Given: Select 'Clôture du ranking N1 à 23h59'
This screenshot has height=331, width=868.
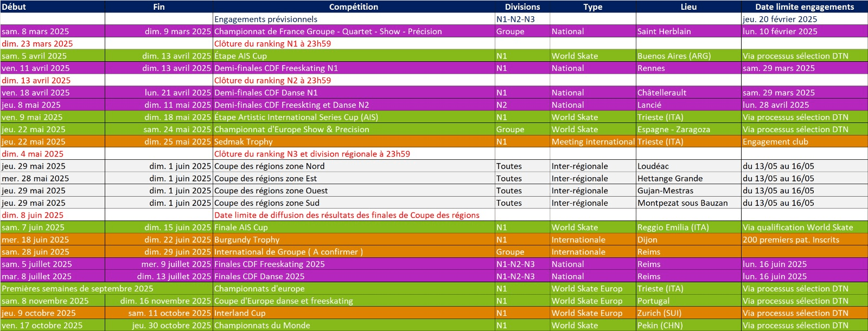Looking at the screenshot, I should [x=354, y=43].
